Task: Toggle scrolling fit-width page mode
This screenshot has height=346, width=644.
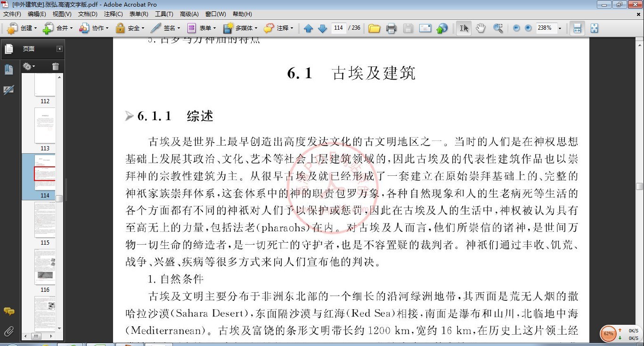Action: pyautogui.click(x=577, y=28)
